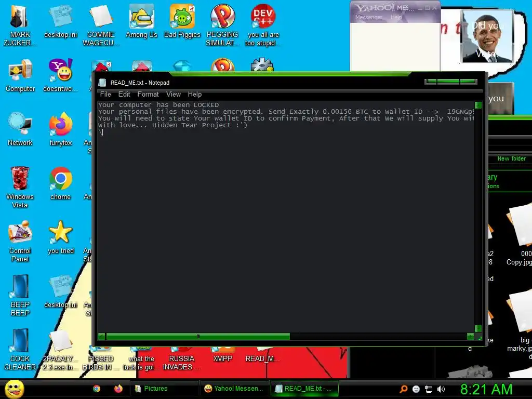The height and width of the screenshot is (399, 532).
Task: Select the READ_M... file on desktop
Action: [262, 354]
